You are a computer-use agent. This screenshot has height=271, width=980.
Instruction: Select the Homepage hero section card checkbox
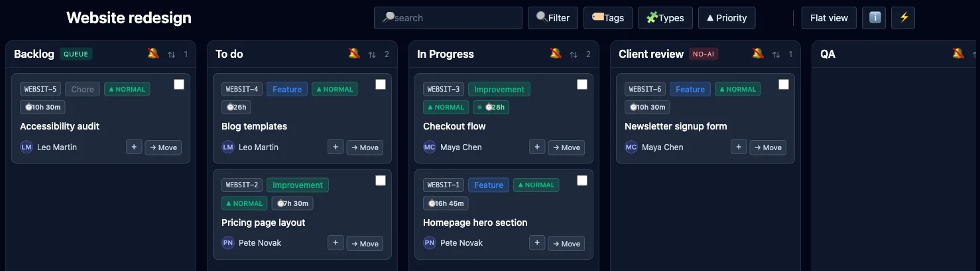(582, 181)
